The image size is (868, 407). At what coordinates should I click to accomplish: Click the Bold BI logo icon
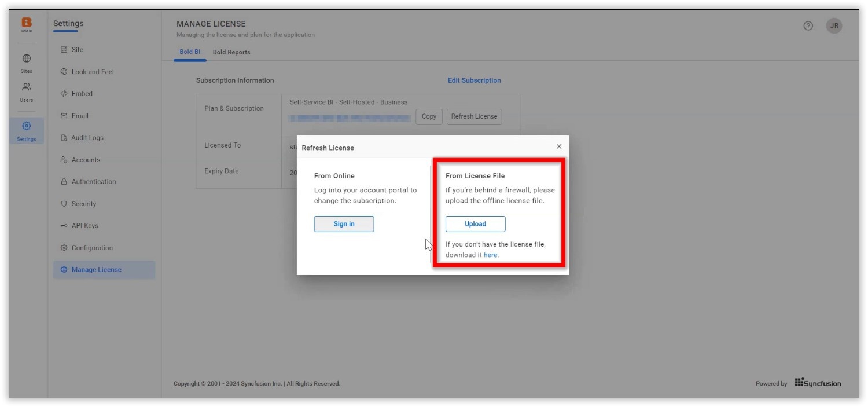point(27,23)
